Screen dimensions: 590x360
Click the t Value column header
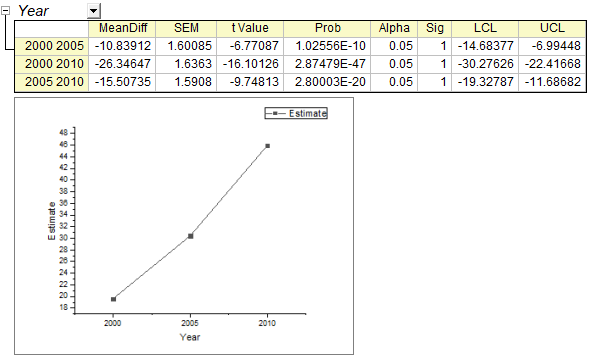250,28
